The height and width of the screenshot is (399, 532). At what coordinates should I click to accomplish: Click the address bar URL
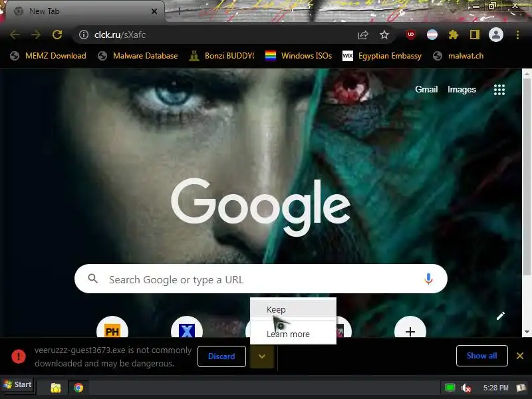click(120, 35)
